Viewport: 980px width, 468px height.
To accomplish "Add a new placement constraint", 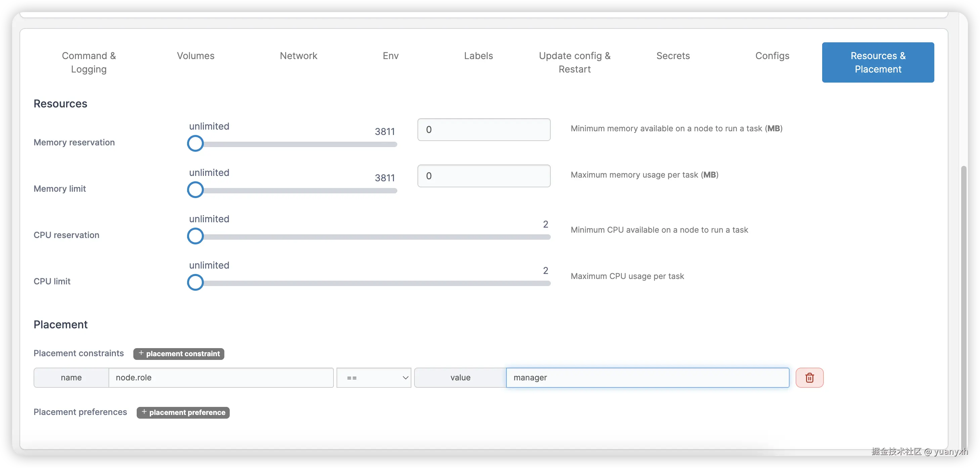I will click(x=178, y=354).
